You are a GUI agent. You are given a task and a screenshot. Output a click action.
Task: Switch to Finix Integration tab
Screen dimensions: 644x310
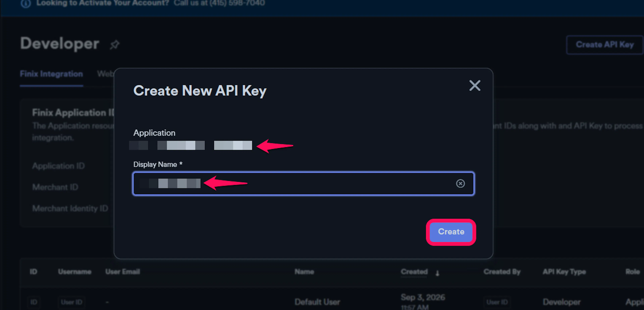[x=51, y=74]
